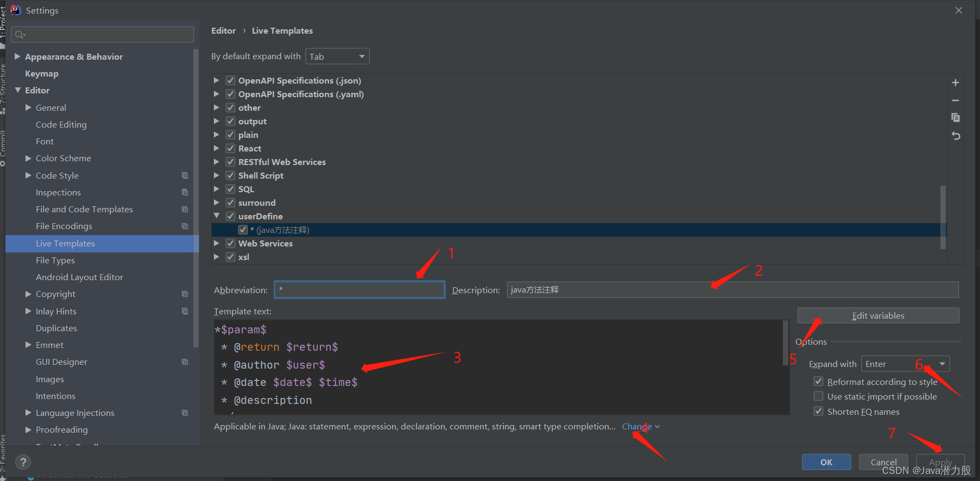
Task: Open the Code Editing settings page
Action: coord(61,124)
